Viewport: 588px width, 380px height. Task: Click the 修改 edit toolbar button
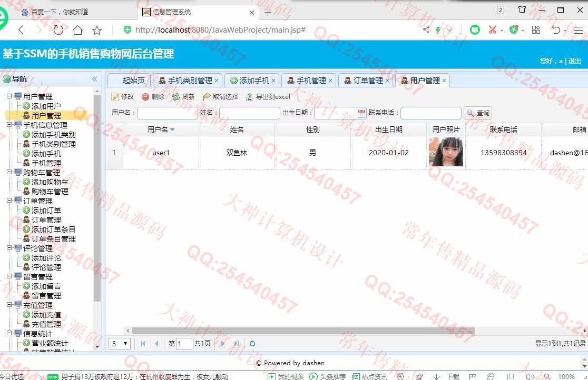(x=123, y=97)
